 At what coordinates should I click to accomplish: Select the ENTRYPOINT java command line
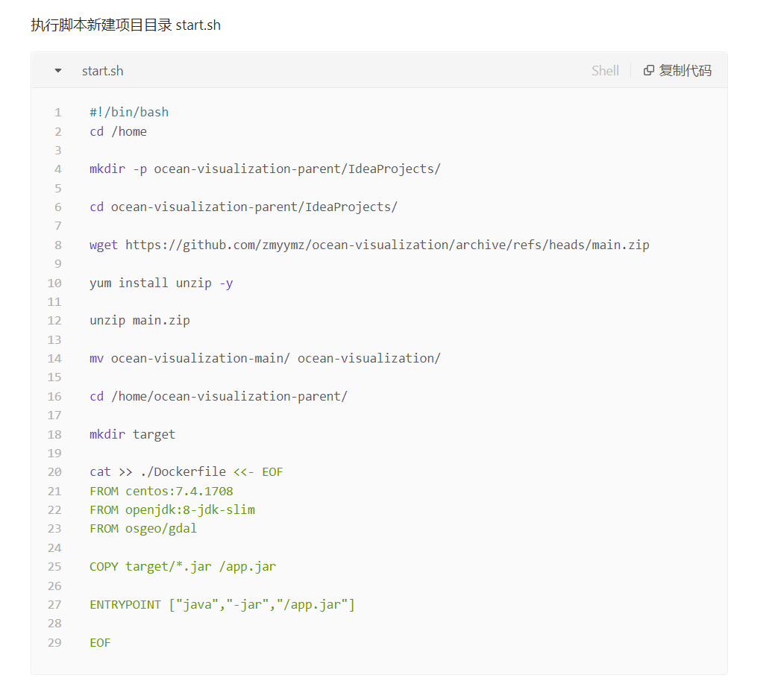pos(222,604)
